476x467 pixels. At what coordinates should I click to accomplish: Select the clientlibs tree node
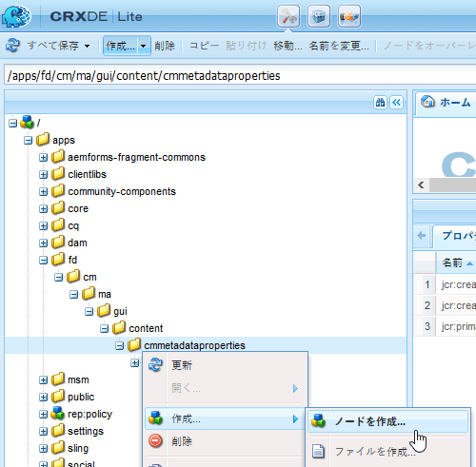point(87,174)
